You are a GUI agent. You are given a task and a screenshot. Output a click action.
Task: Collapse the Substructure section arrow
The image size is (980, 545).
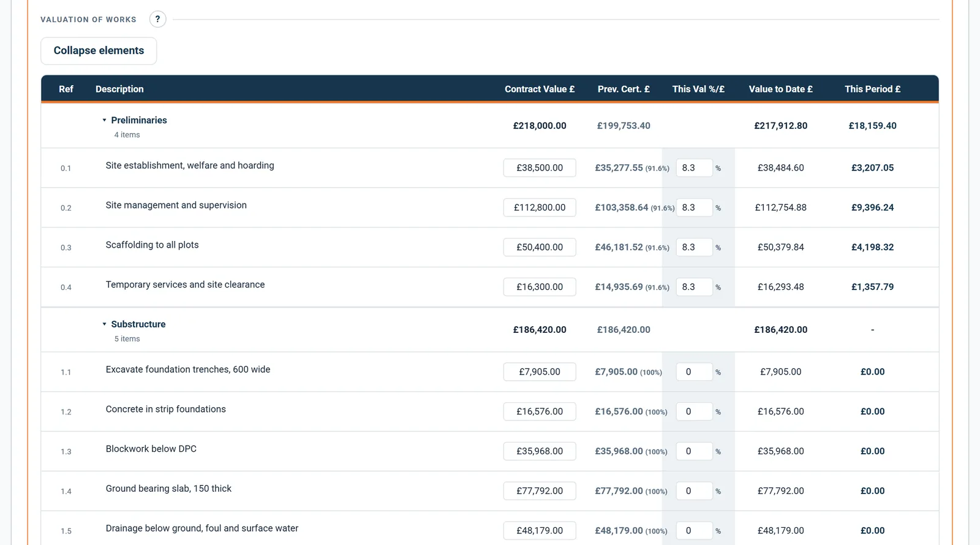(104, 324)
